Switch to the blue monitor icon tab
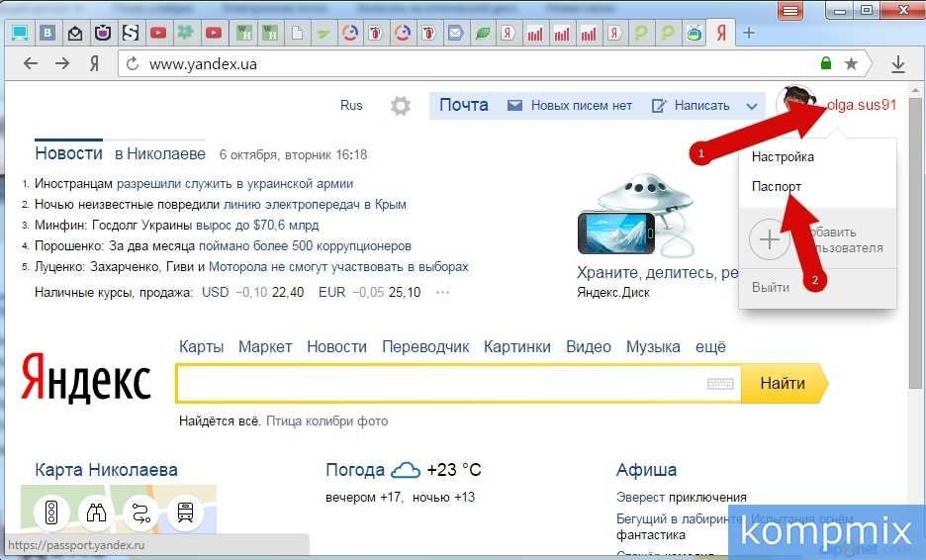The width and height of the screenshot is (926, 560). coord(20,33)
